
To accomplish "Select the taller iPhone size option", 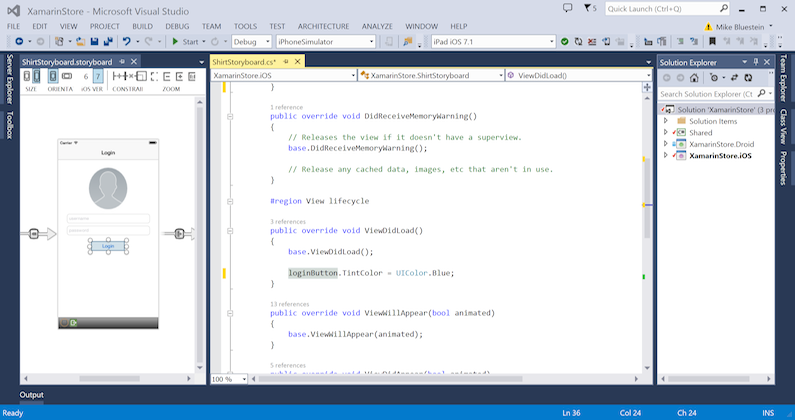I will [x=36, y=76].
